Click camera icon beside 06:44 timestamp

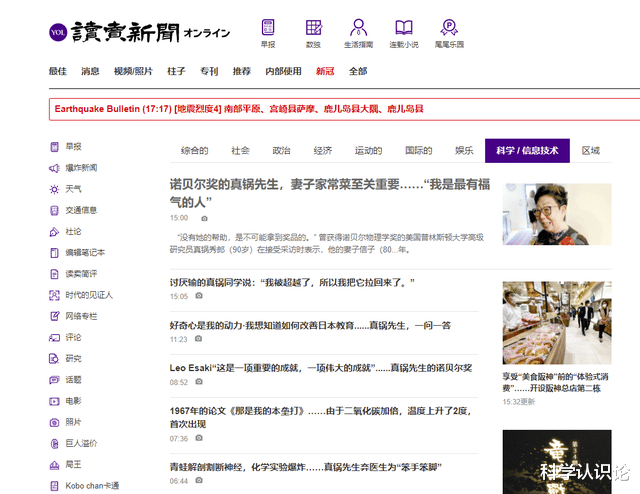pos(199,480)
